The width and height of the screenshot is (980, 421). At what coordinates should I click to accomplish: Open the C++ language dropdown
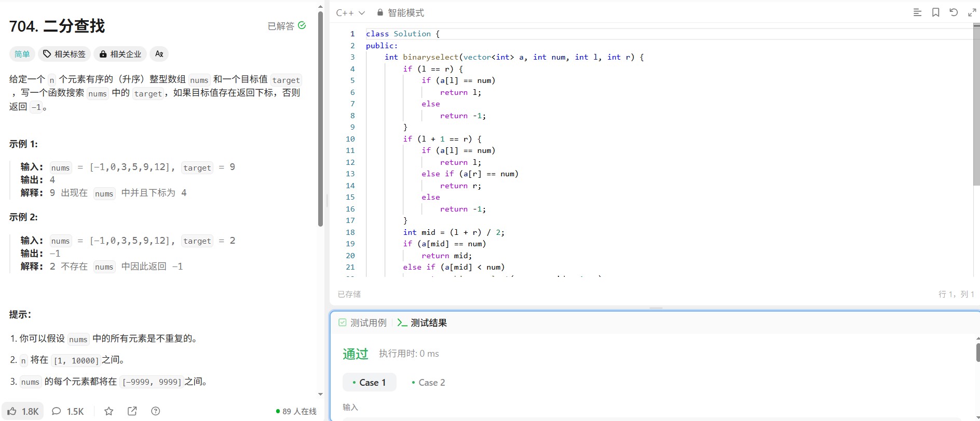pyautogui.click(x=350, y=12)
